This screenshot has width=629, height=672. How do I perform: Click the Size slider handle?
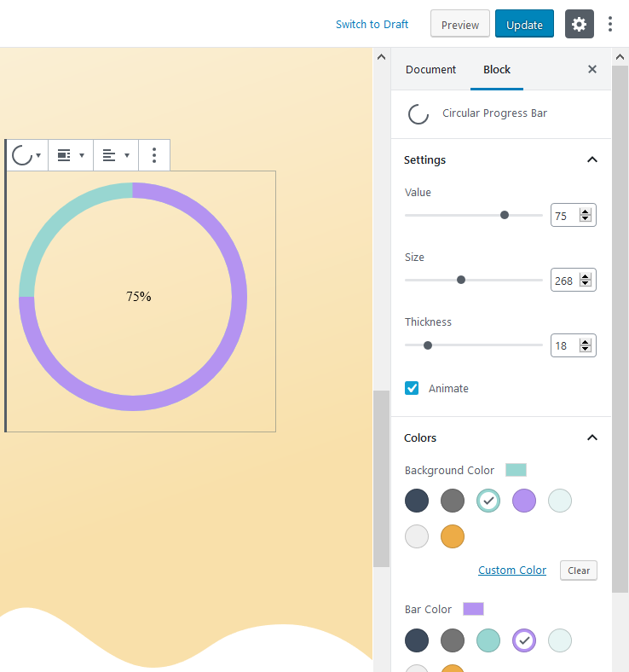tap(461, 280)
